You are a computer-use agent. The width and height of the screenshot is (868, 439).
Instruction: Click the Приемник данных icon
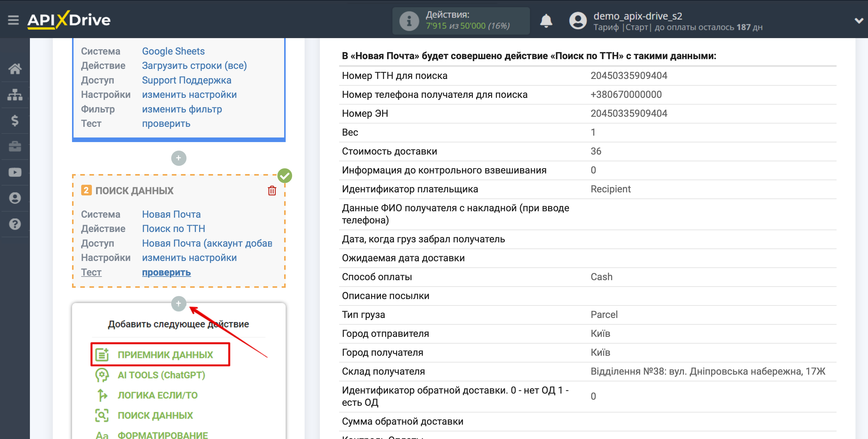pyautogui.click(x=102, y=355)
